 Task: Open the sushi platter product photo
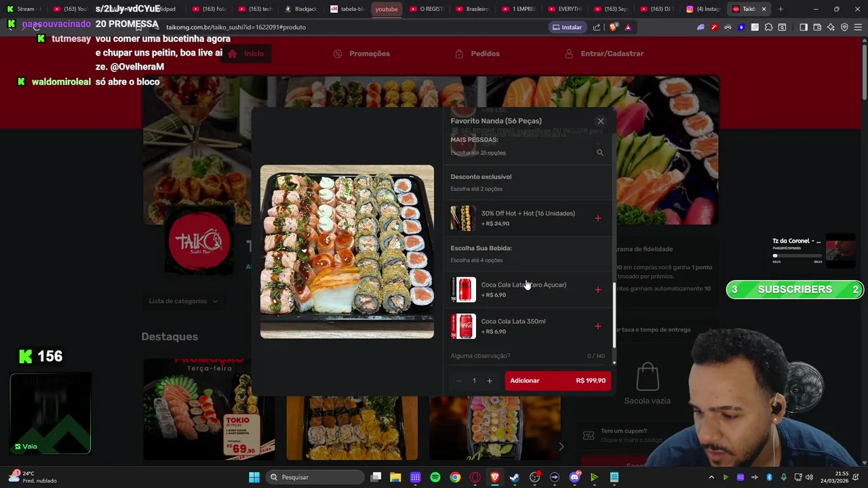pos(347,251)
